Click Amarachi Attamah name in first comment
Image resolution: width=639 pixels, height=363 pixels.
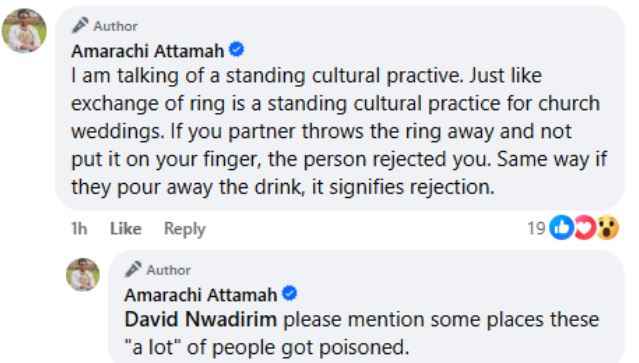tap(148, 51)
